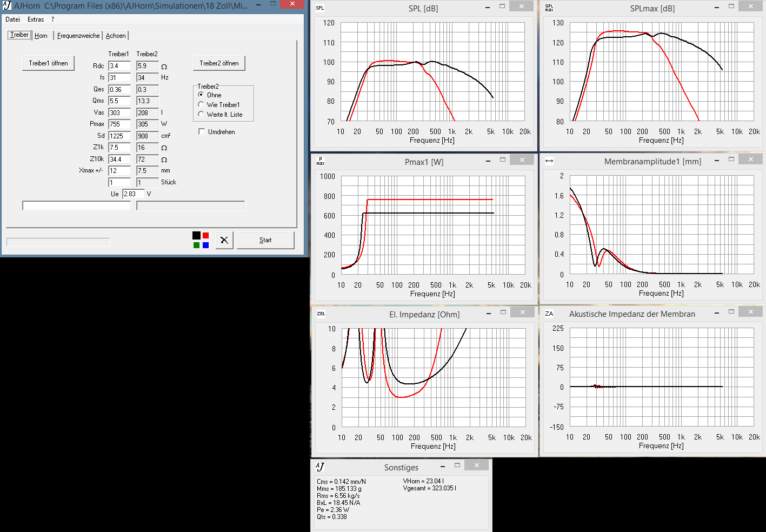Select the Werte lt. Liste option
This screenshot has height=532, width=766.
201,115
